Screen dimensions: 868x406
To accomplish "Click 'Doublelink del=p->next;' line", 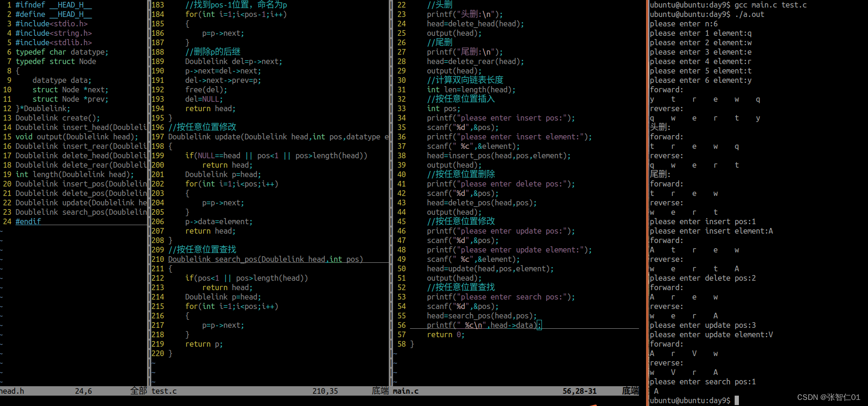I will tap(234, 61).
